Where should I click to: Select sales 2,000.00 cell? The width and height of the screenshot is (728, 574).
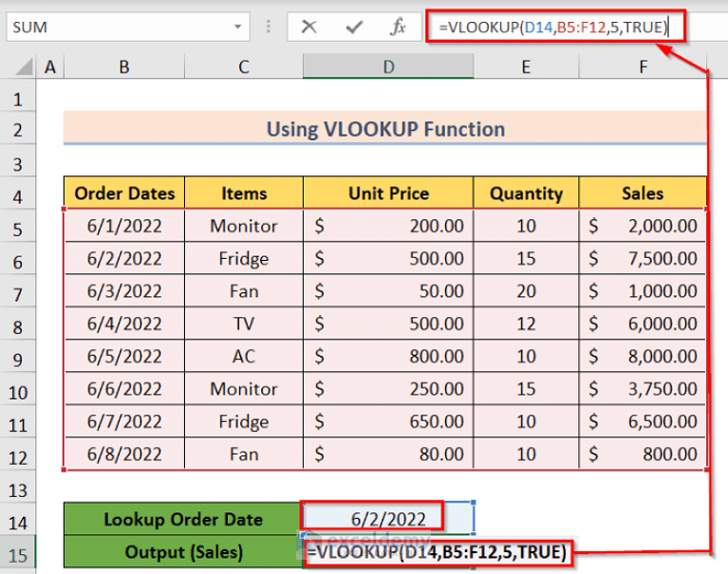coord(643,226)
